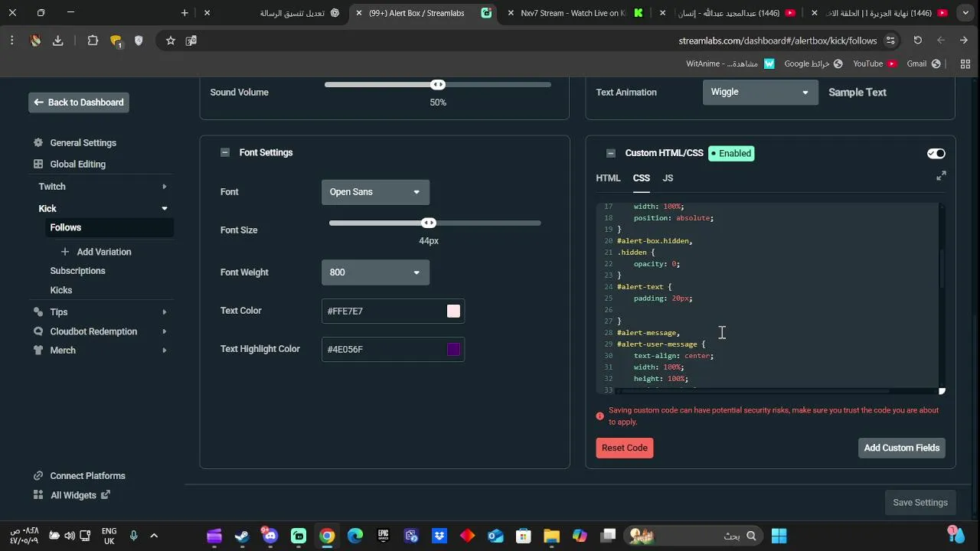Expand the Cloudbot Redemption submenu arrow
The height and width of the screenshot is (551, 980).
[x=165, y=331]
